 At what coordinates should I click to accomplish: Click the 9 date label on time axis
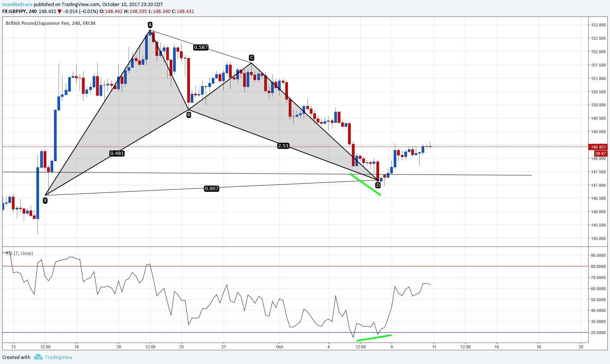tap(392, 347)
